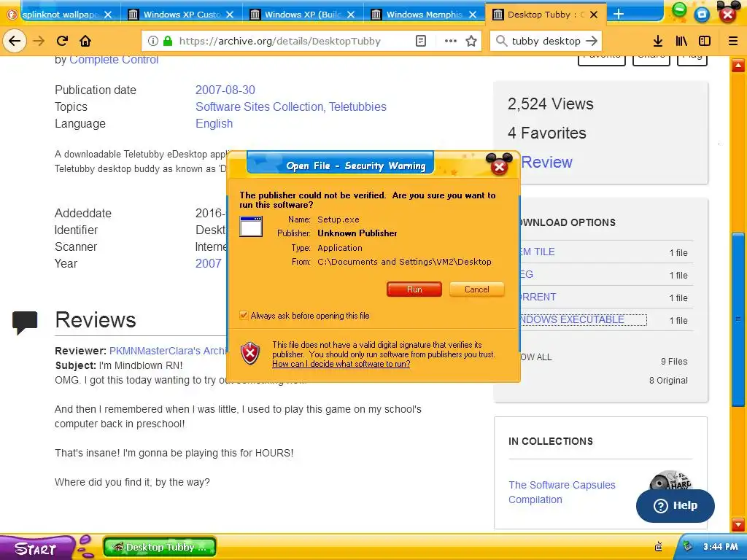Download the WINDOWS EXECUTABLE file option
Viewport: 747px width, 560px height.
pyautogui.click(x=583, y=319)
